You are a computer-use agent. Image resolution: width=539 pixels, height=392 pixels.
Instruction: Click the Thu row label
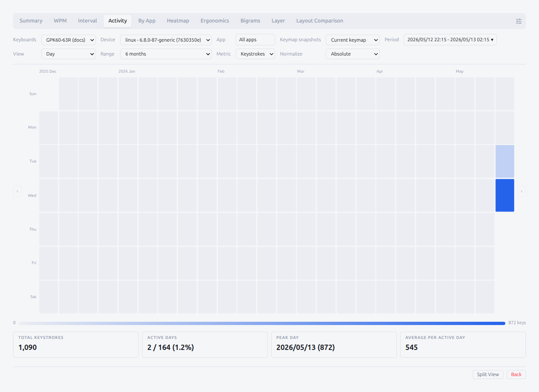point(33,229)
